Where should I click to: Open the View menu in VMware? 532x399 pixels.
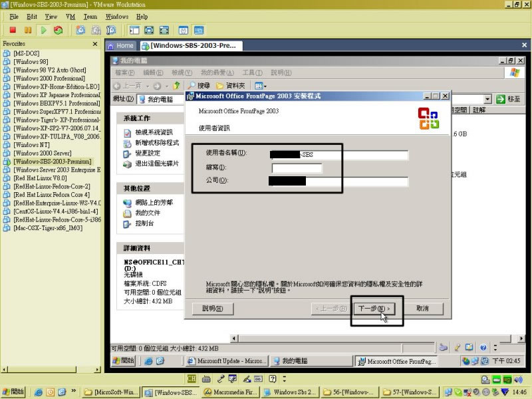click(51, 17)
